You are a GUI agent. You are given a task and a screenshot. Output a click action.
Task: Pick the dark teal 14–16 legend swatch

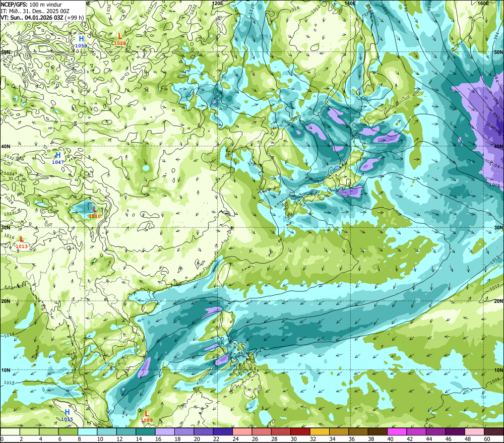146,431
